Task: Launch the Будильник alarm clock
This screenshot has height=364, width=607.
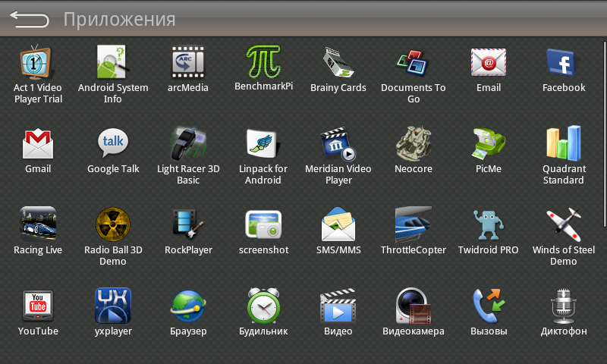Action: 263,306
